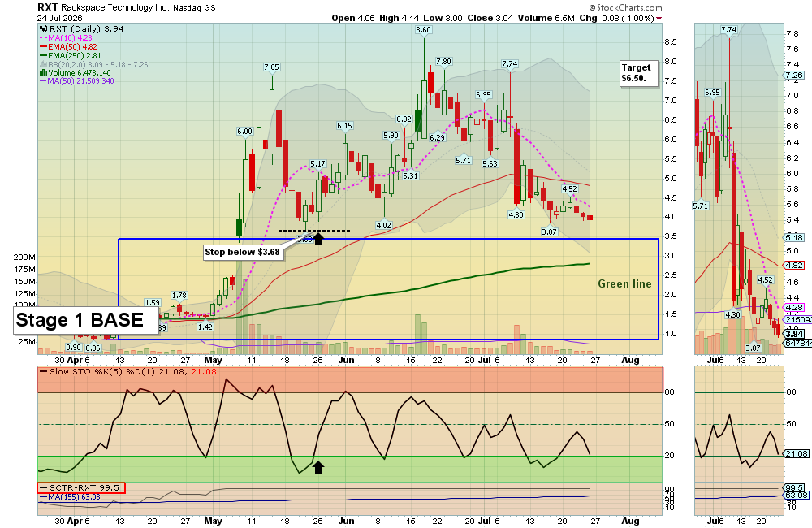The height and width of the screenshot is (528, 812).
Task: Click the 7.26 value tag on side panel
Action: point(794,75)
